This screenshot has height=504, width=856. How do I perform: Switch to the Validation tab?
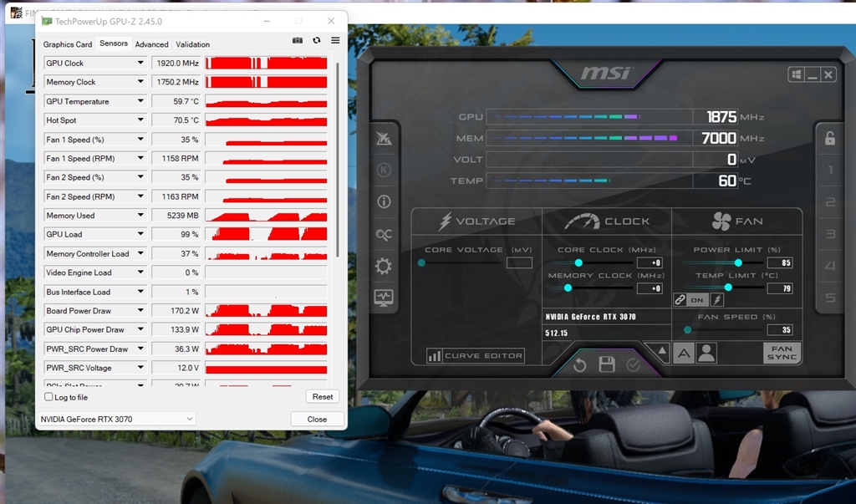(x=193, y=44)
